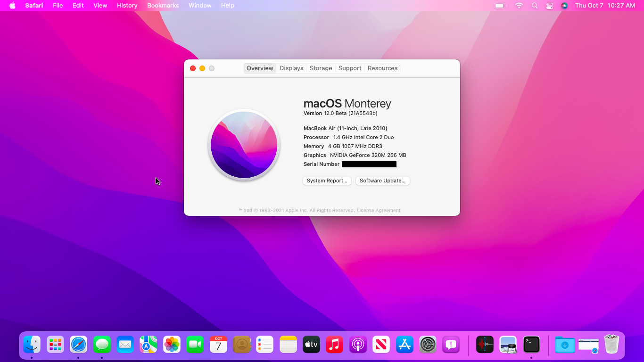Activate Siri from the menu bar
The image size is (644, 362).
[564, 6]
